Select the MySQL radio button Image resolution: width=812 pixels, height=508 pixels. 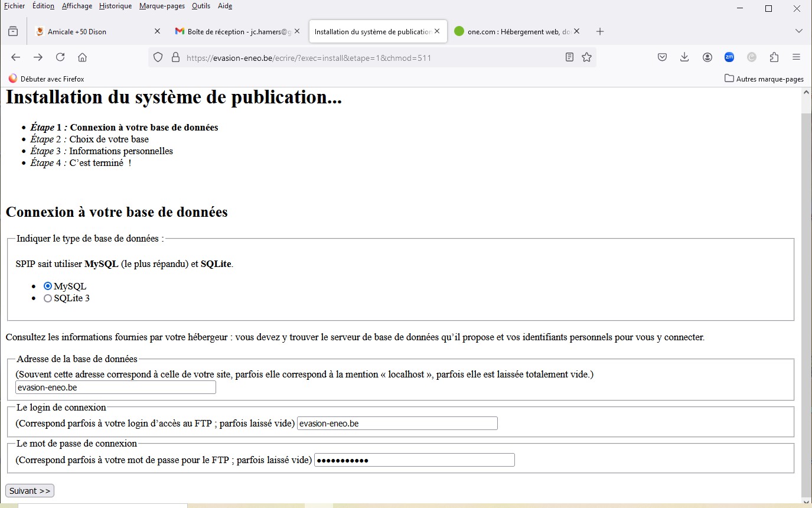(48, 286)
